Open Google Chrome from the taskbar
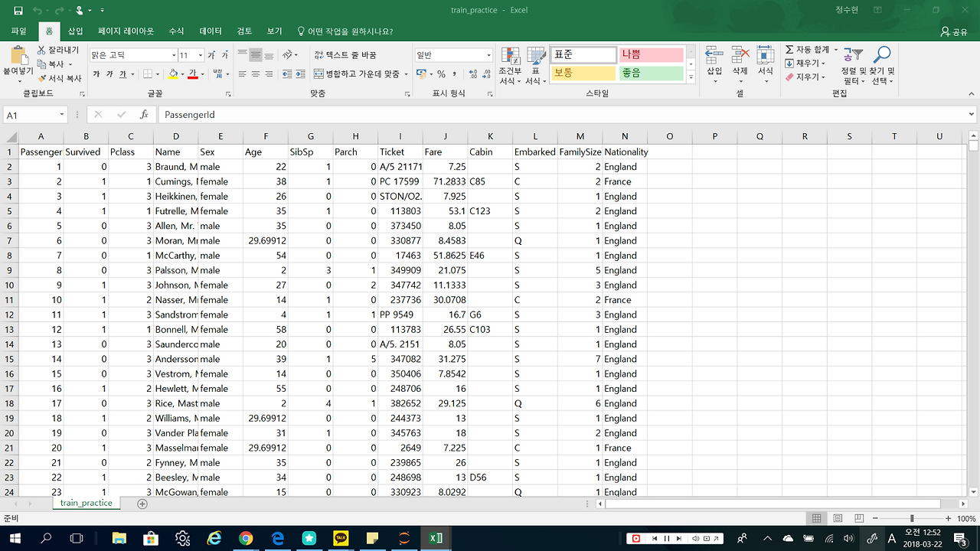Viewport: 980px width, 551px height. (246, 538)
